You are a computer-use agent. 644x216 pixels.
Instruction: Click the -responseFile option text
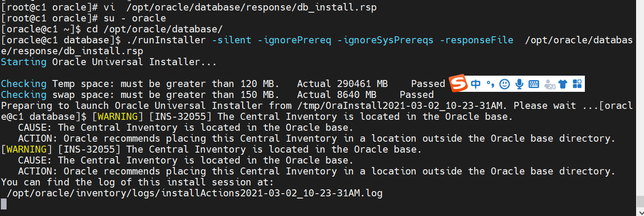[x=476, y=40]
